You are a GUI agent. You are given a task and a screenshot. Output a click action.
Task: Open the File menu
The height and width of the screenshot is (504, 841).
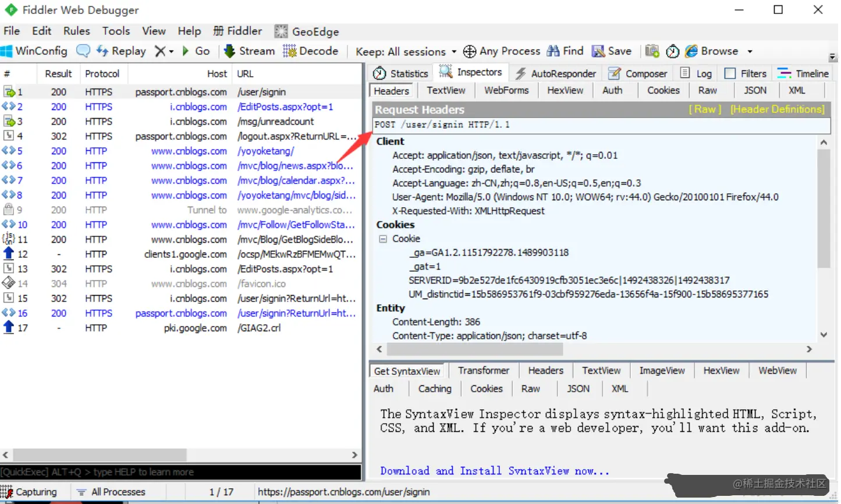12,31
